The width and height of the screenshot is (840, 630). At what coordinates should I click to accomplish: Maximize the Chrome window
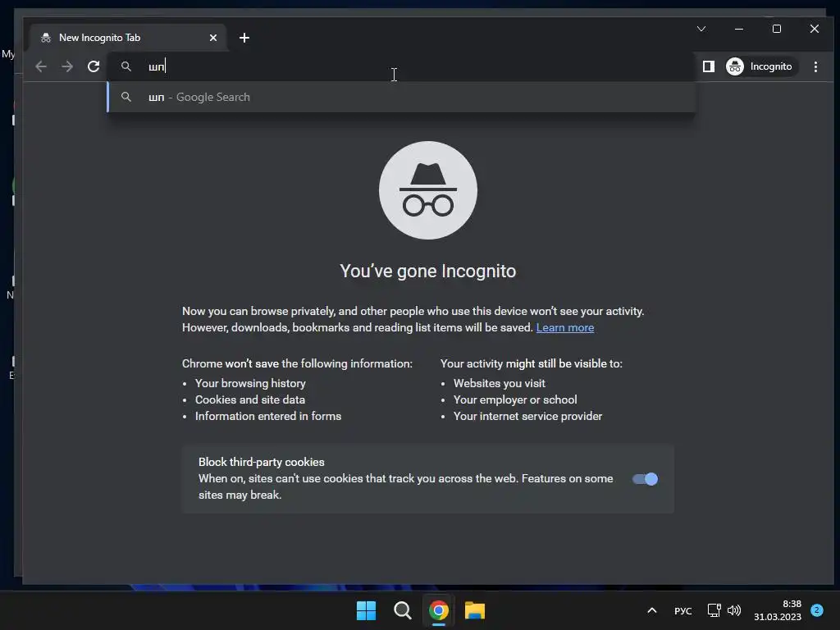[x=777, y=29]
